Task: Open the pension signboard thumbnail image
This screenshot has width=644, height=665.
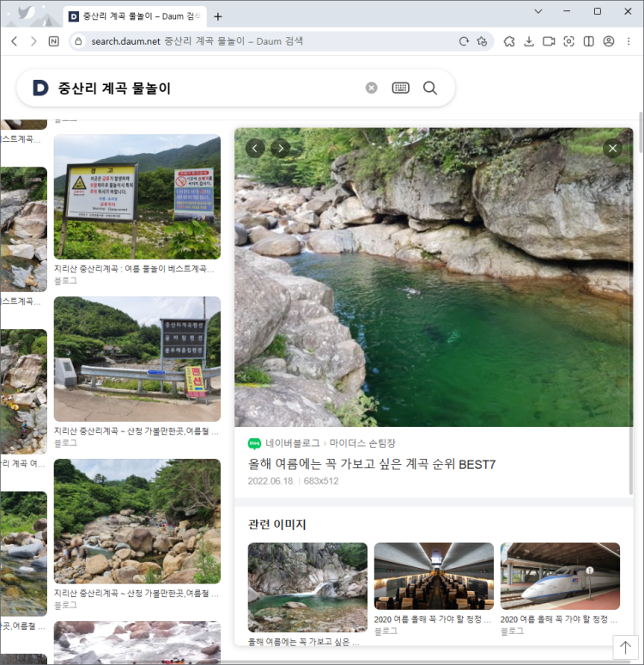Action: pyautogui.click(x=137, y=359)
